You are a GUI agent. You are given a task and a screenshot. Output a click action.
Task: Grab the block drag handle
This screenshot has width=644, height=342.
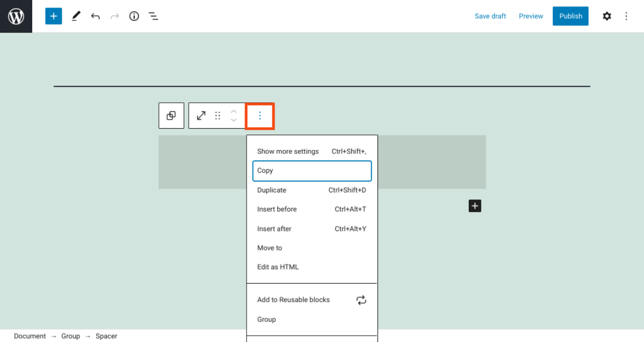pyautogui.click(x=218, y=116)
